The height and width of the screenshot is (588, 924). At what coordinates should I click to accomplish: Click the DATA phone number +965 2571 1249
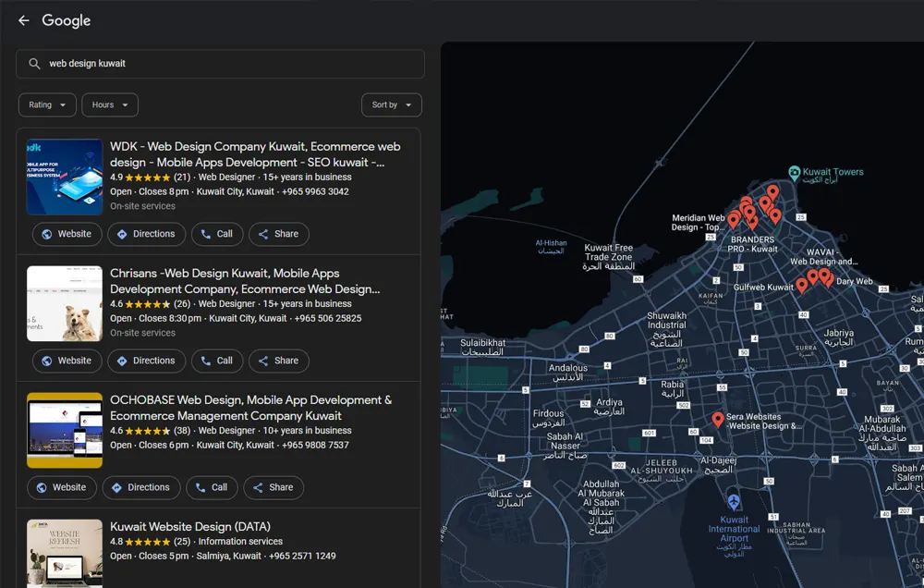click(x=302, y=557)
